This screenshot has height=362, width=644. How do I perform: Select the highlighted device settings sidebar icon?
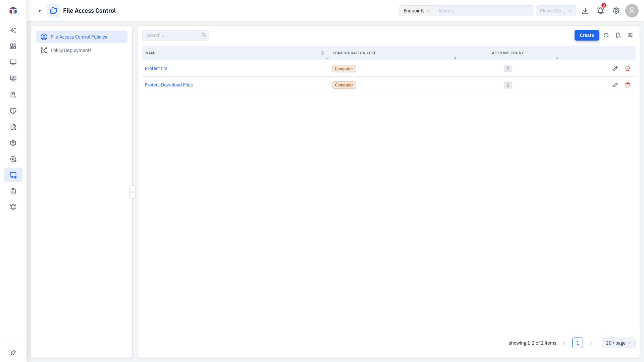click(x=13, y=175)
